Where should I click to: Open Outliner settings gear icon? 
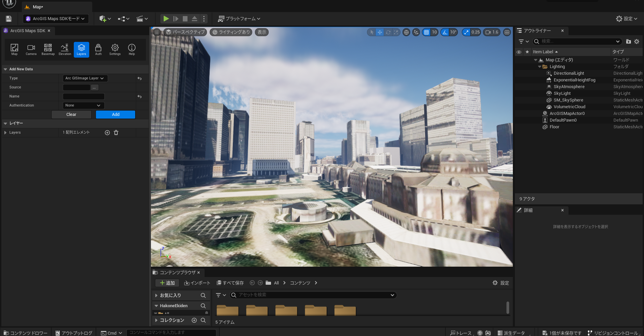[637, 42]
